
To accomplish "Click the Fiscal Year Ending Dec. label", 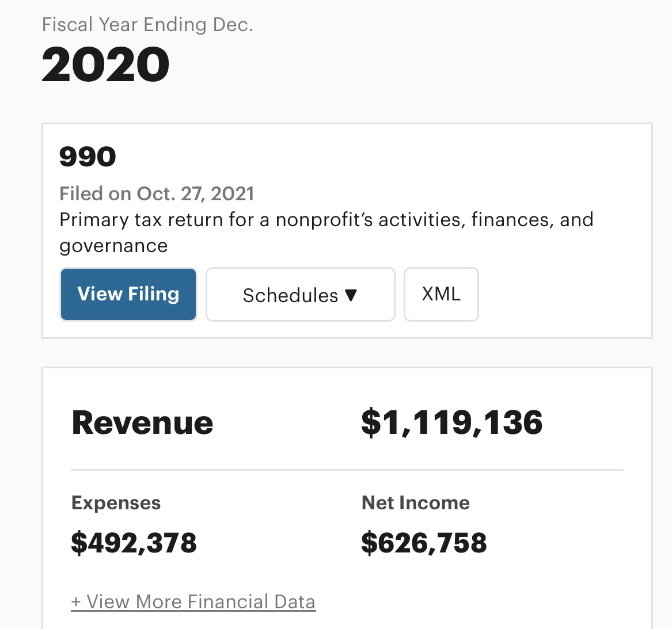I will coord(147,25).
